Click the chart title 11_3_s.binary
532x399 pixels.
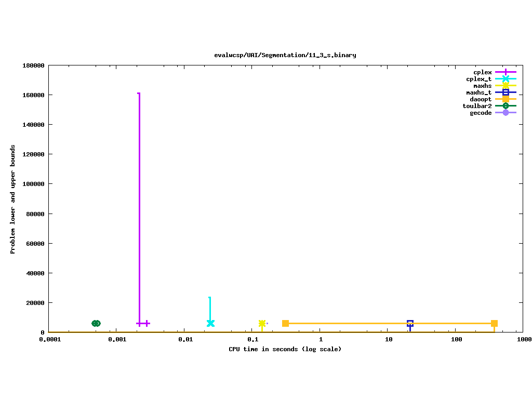[285, 55]
